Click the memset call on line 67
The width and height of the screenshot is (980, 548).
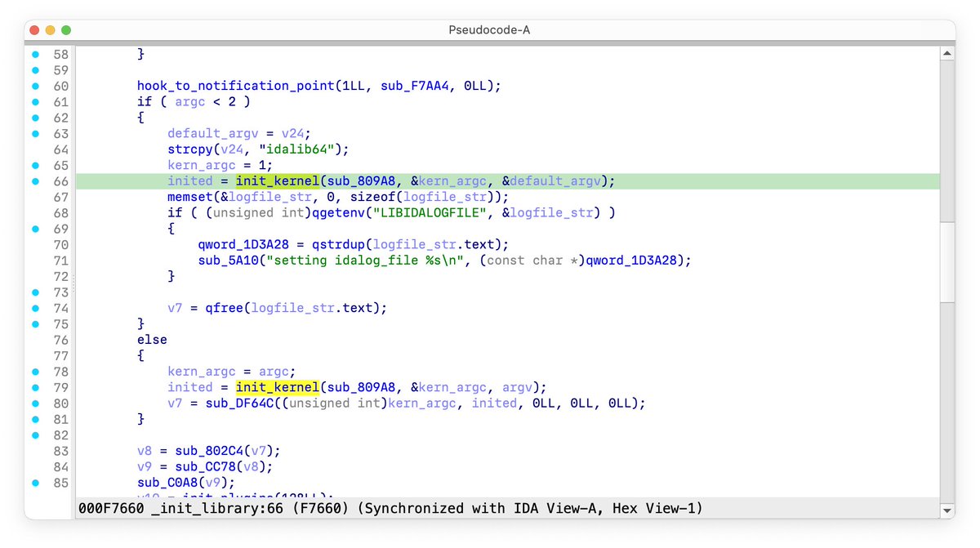[190, 198]
